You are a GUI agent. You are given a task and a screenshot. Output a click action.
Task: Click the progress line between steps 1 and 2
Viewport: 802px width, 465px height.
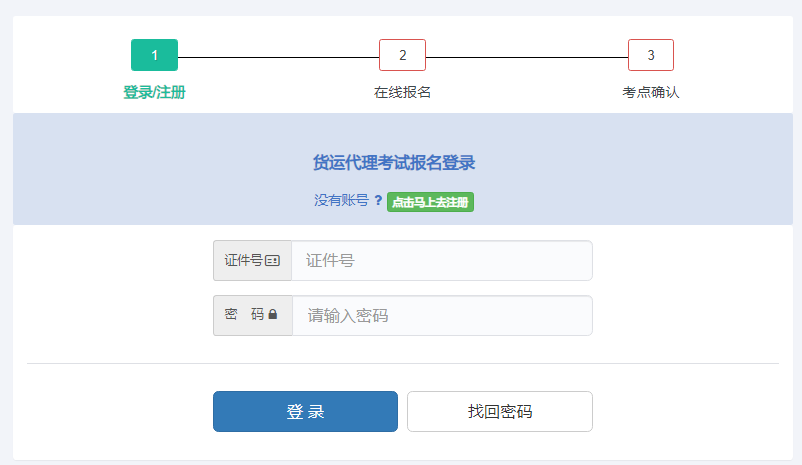pos(278,56)
